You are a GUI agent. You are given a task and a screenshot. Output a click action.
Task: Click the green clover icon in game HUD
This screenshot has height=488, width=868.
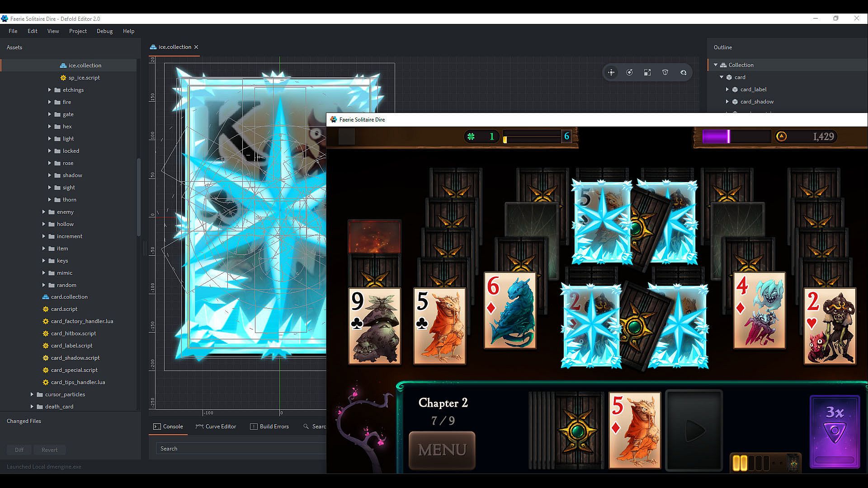pos(471,136)
